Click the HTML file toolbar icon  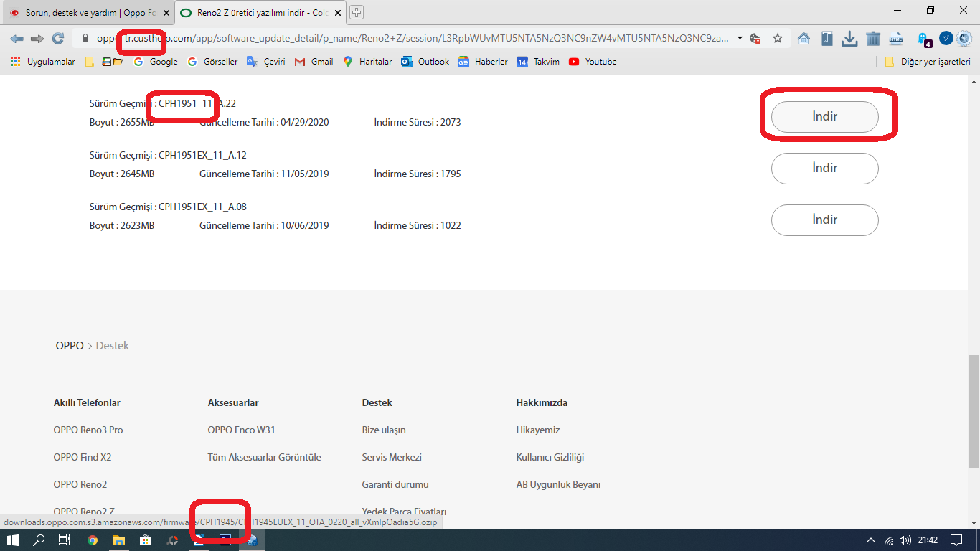(896, 38)
